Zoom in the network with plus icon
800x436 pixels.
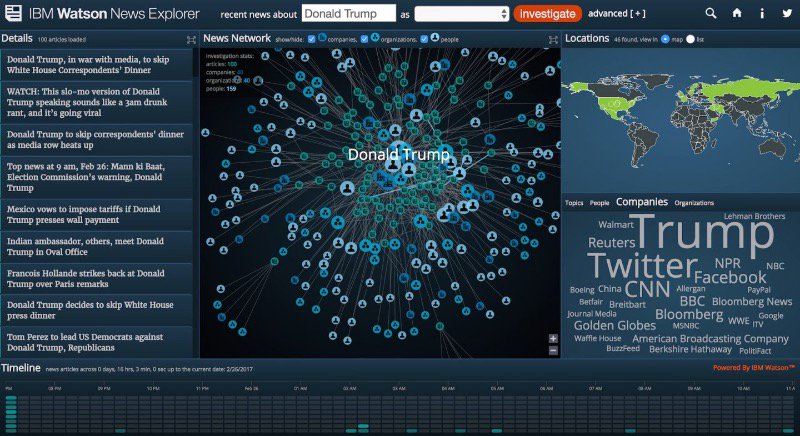pyautogui.click(x=553, y=339)
